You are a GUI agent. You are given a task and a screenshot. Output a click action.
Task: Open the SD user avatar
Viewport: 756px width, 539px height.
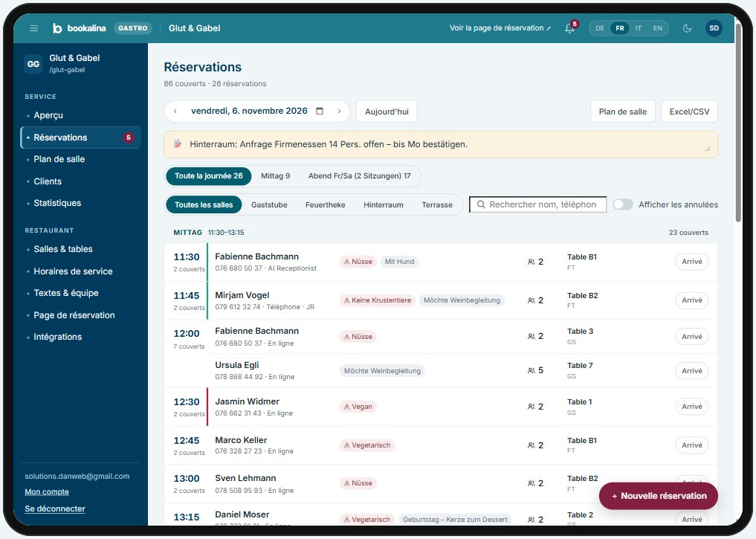tap(714, 28)
